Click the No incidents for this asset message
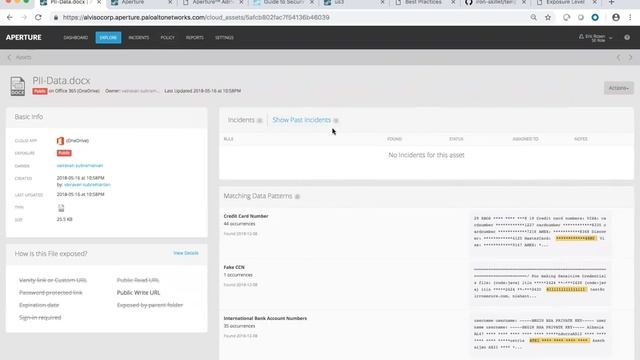The width and height of the screenshot is (640, 360). [426, 155]
